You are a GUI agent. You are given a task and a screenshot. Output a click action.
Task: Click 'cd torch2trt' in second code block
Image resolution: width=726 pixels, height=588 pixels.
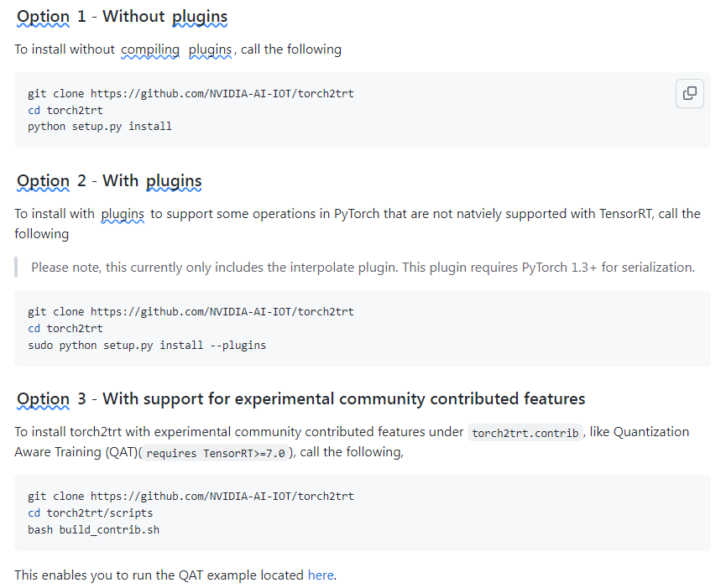pyautogui.click(x=65, y=329)
